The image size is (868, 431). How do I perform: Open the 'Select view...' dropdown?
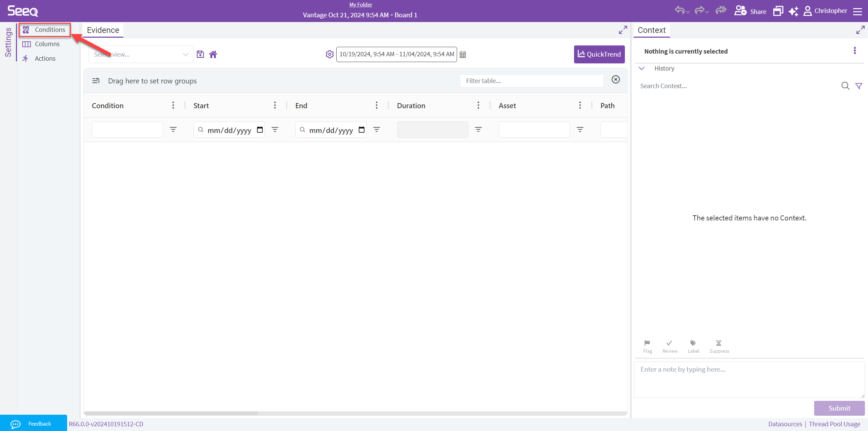[x=141, y=54]
